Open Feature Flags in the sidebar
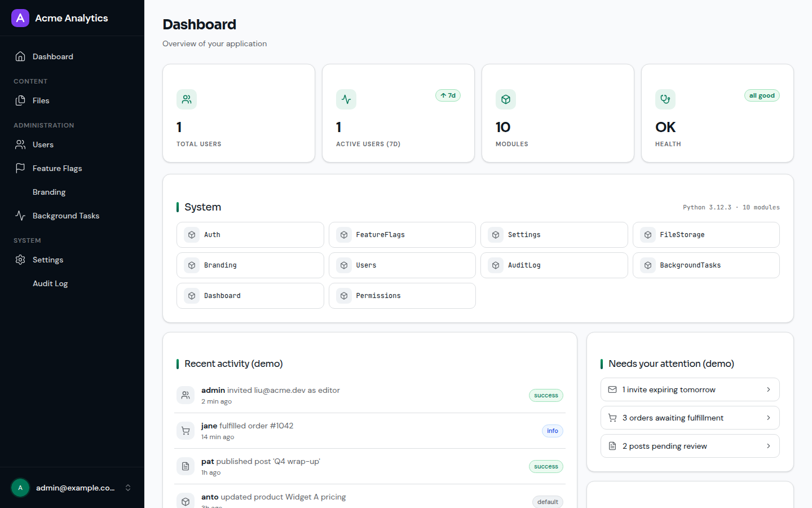This screenshot has height=508, width=812. 72,168
